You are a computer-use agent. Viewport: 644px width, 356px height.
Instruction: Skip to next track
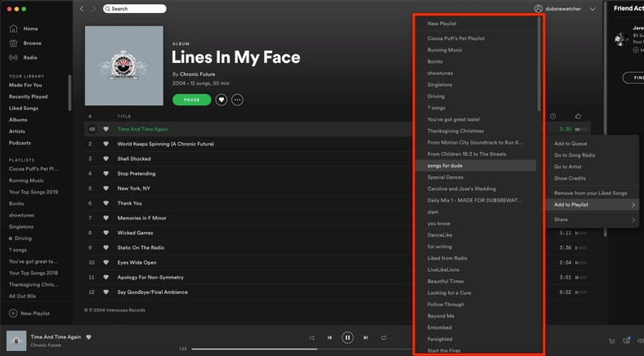click(365, 337)
